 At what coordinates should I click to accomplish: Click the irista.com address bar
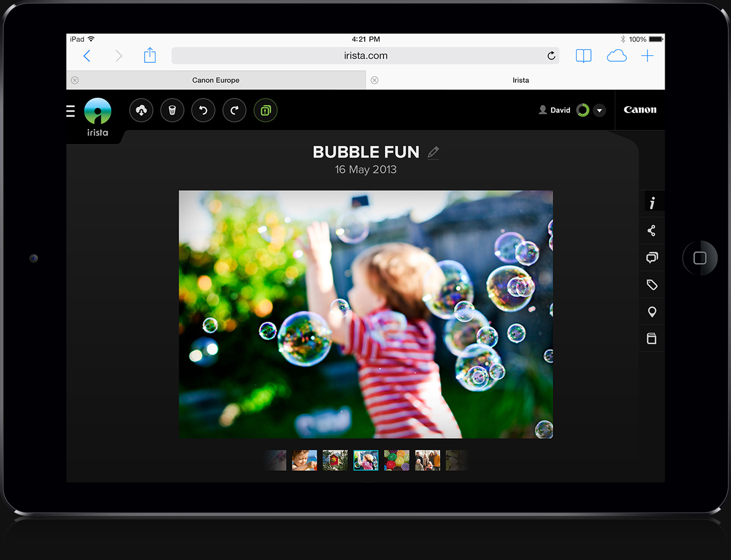pyautogui.click(x=365, y=55)
